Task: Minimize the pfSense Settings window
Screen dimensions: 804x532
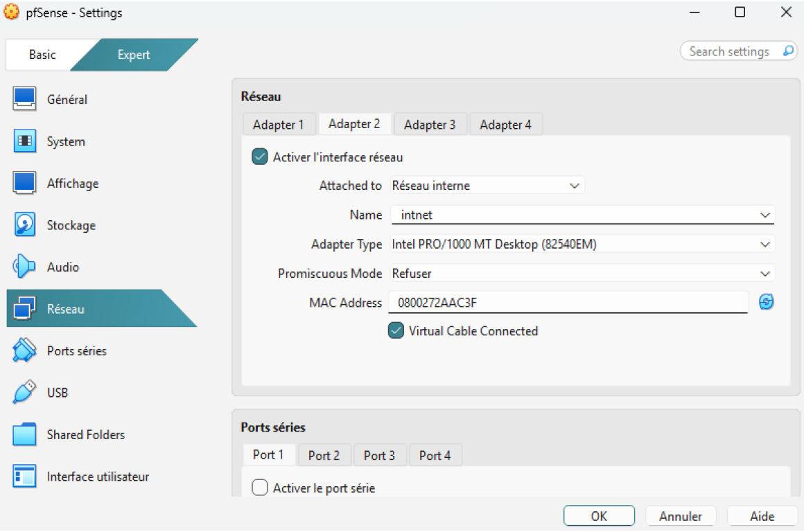Action: [694, 12]
